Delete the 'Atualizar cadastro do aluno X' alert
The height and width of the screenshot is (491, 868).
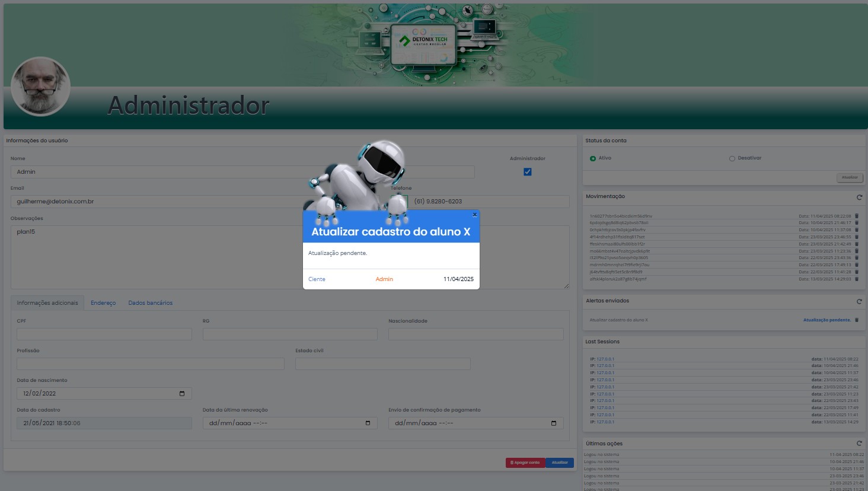coord(857,320)
